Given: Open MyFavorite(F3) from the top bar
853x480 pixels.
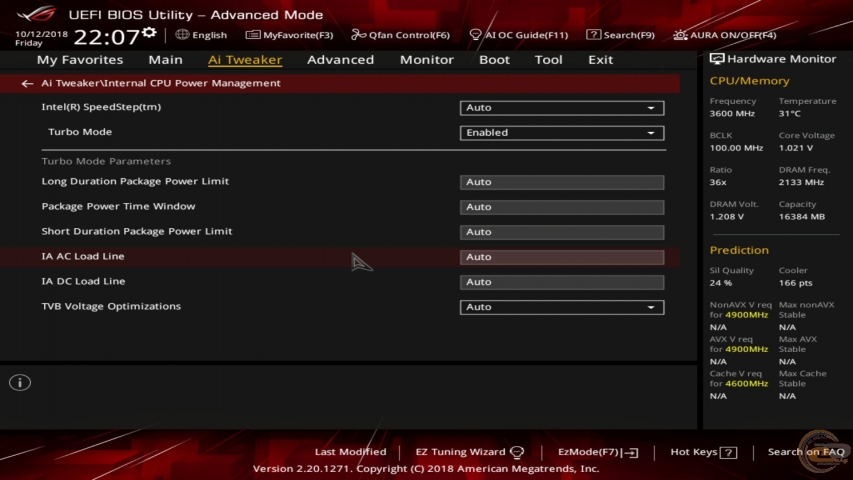Looking at the screenshot, I should [289, 35].
